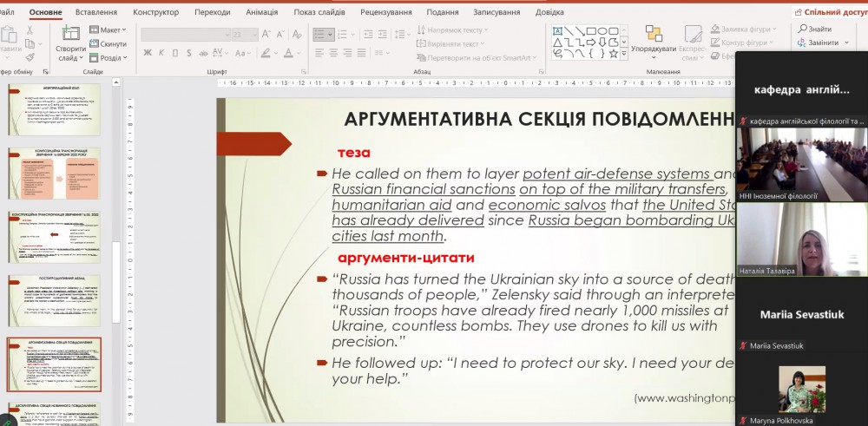Click the numbered list icon
Image resolution: width=868 pixels, height=426 pixels.
[345, 35]
